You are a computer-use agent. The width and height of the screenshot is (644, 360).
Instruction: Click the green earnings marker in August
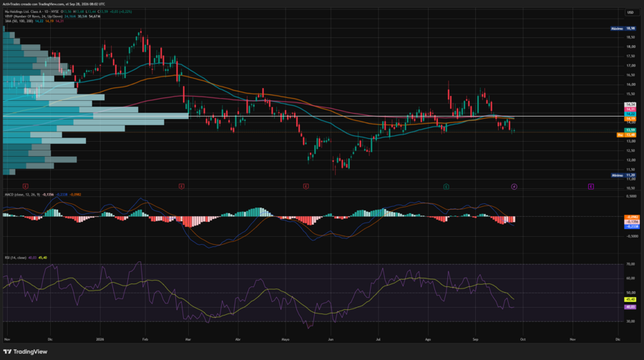point(446,187)
